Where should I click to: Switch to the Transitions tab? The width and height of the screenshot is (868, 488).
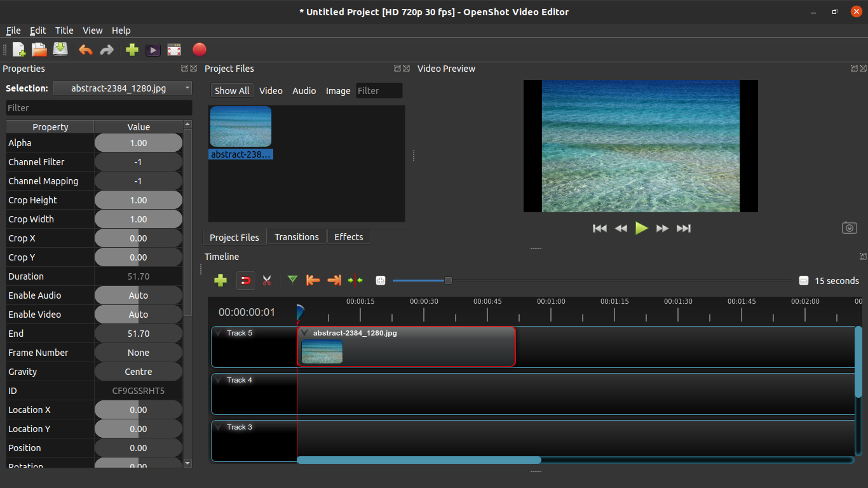(x=296, y=236)
